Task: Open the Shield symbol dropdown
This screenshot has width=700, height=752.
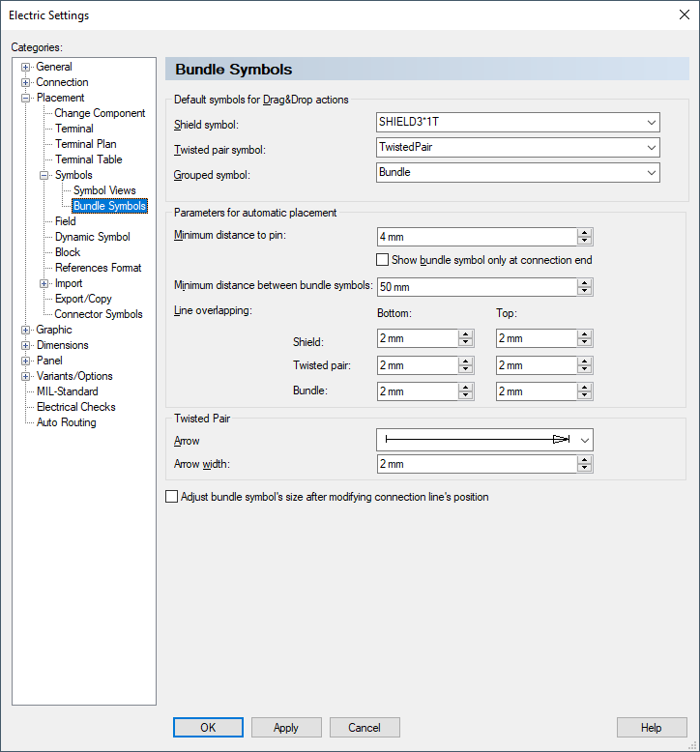Action: point(651,123)
